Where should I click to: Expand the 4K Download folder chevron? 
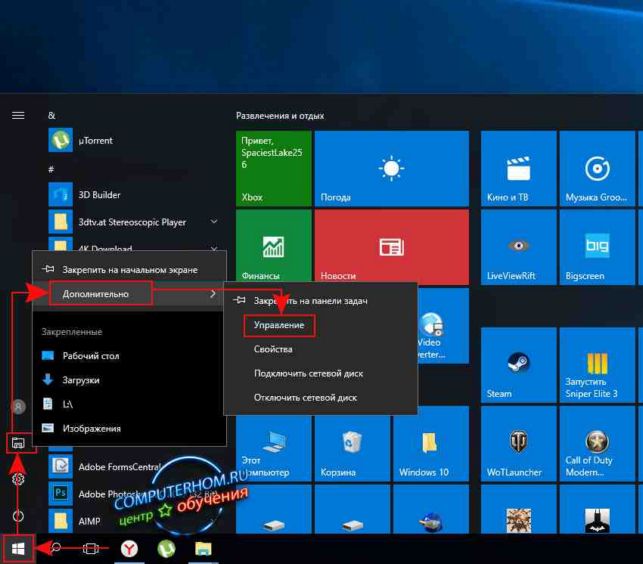(214, 249)
